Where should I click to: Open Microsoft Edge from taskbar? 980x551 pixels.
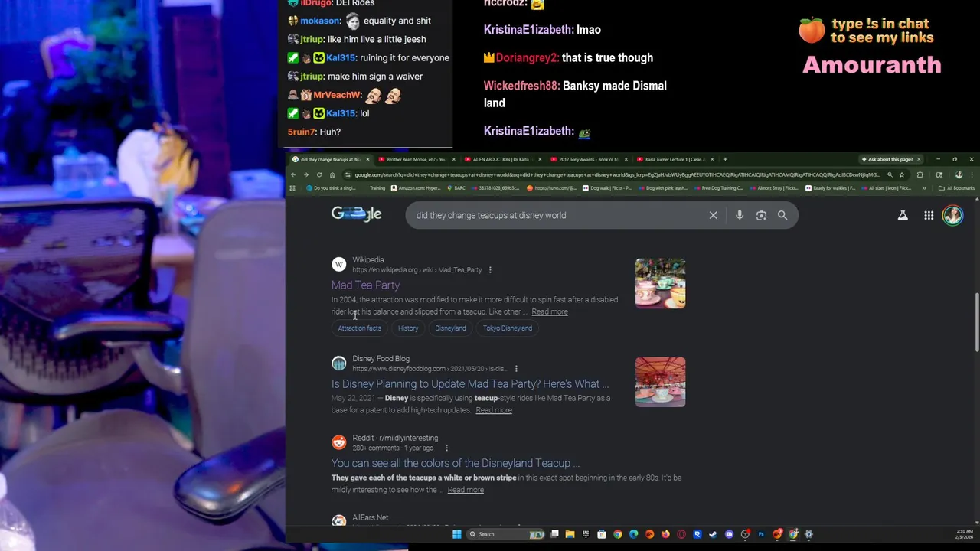[x=633, y=534]
